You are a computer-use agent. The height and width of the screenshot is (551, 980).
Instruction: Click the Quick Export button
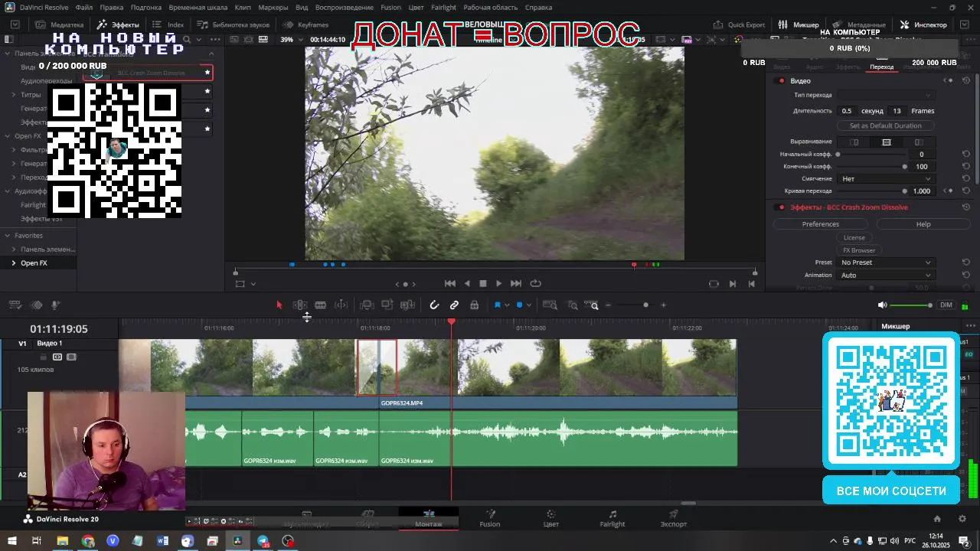tap(739, 25)
